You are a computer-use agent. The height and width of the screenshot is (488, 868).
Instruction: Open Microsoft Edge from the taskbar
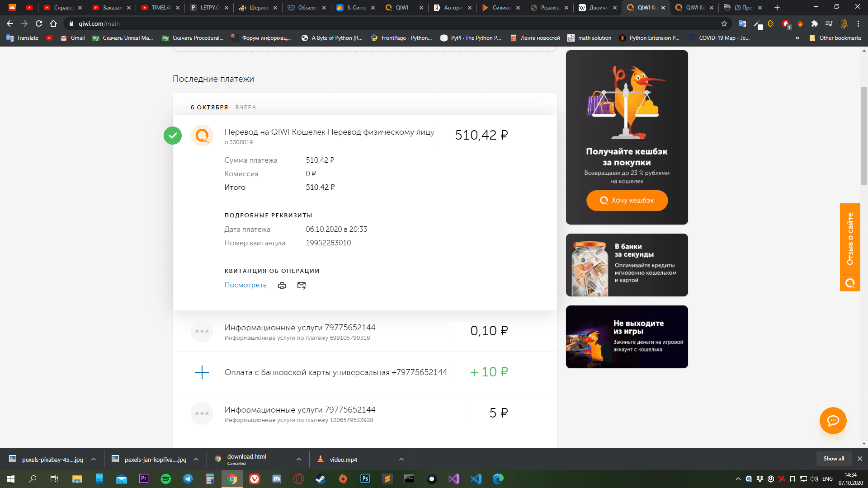498,479
